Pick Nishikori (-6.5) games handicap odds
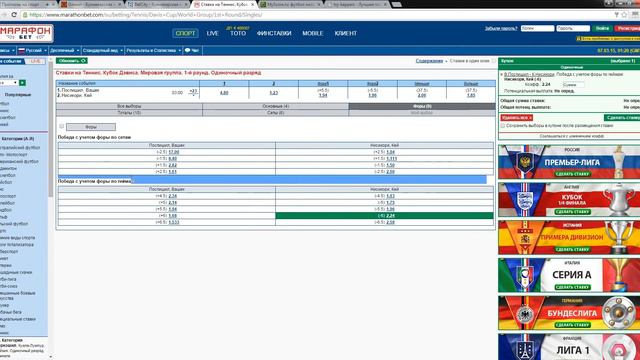The image size is (640, 360). pos(390,222)
